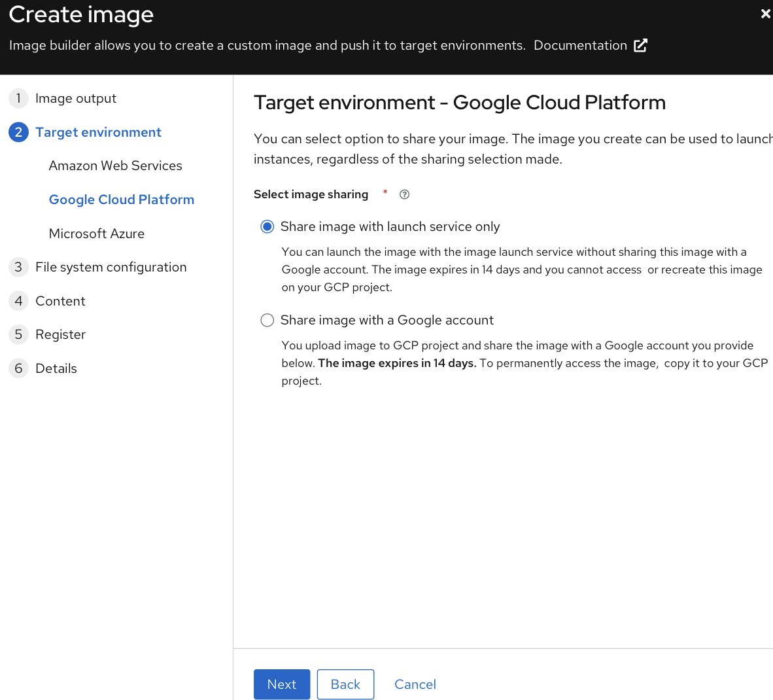Image resolution: width=773 pixels, height=700 pixels.
Task: Go to the Image output step
Action: [75, 98]
